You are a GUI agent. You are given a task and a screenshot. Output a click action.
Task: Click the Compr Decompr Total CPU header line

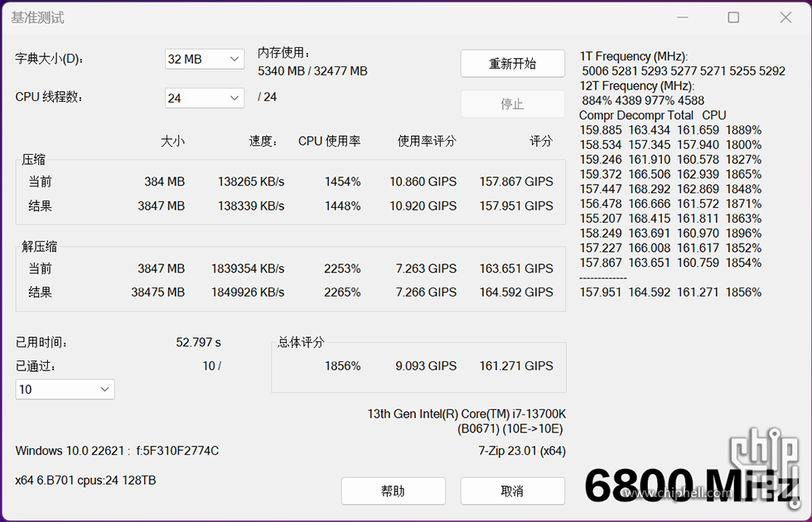tap(653, 115)
